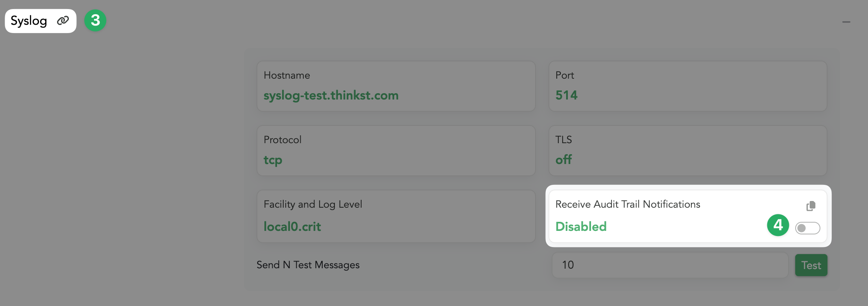Click the TLS off value
This screenshot has width=868, height=306.
[563, 160]
